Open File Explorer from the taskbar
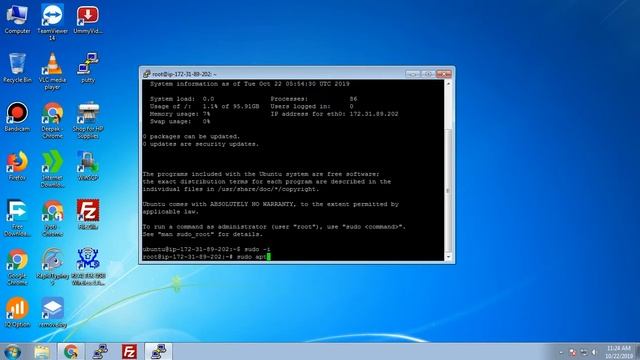Viewport: 640px width, 360px height. pyautogui.click(x=42, y=352)
